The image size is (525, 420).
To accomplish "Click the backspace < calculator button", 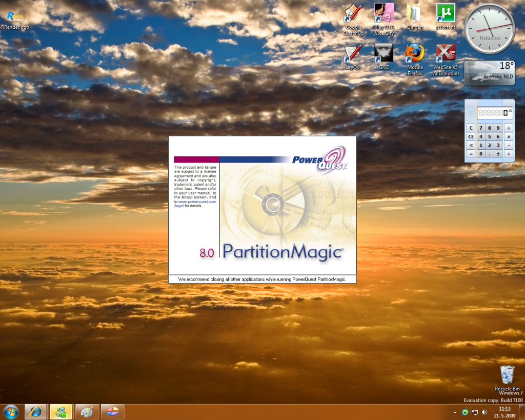I will coord(471,145).
